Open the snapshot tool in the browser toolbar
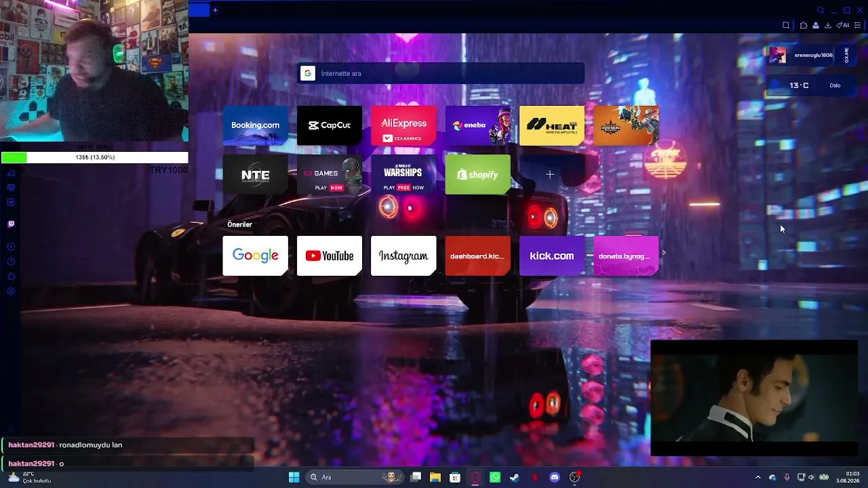This screenshot has width=868, height=488. coord(786,25)
